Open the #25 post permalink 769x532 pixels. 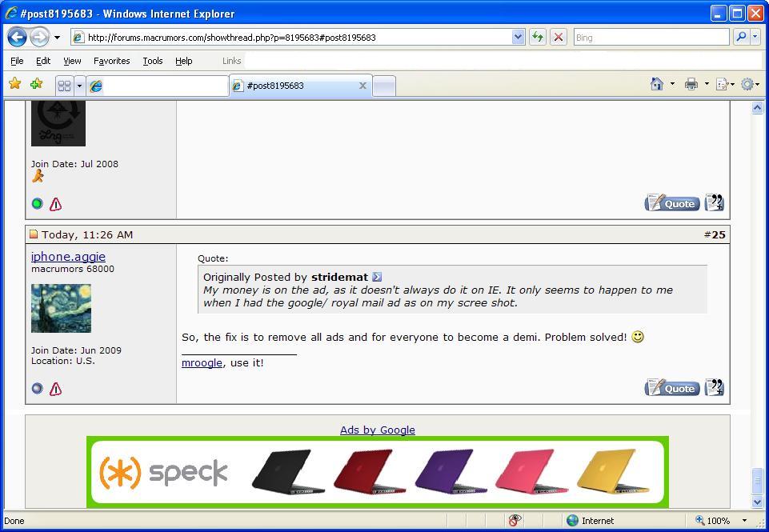point(719,235)
